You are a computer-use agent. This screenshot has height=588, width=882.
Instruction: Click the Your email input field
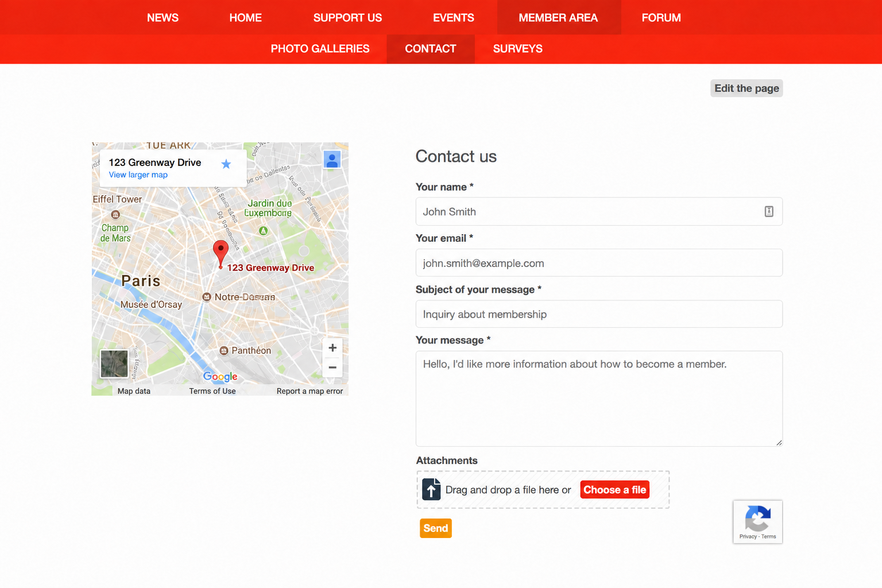(x=599, y=263)
